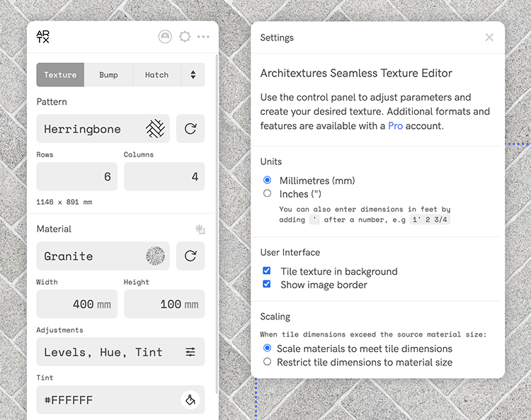Click the Rows input field
The width and height of the screenshot is (531, 420).
tap(77, 176)
